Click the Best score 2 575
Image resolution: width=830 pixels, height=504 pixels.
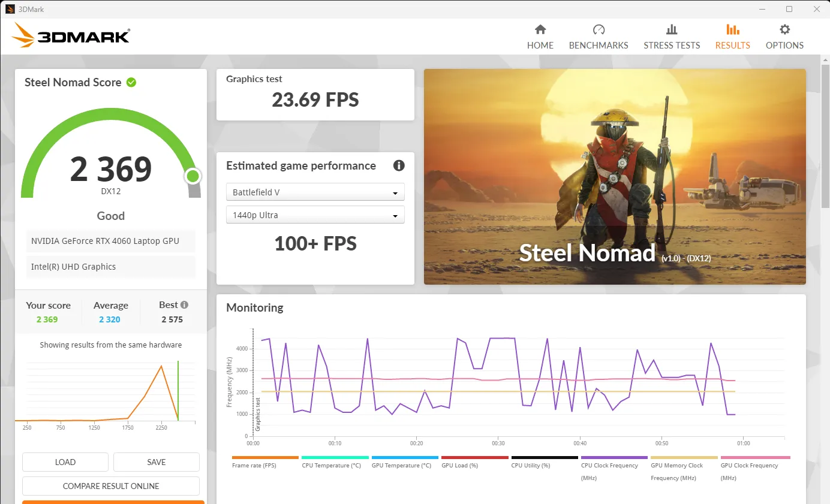tap(172, 319)
